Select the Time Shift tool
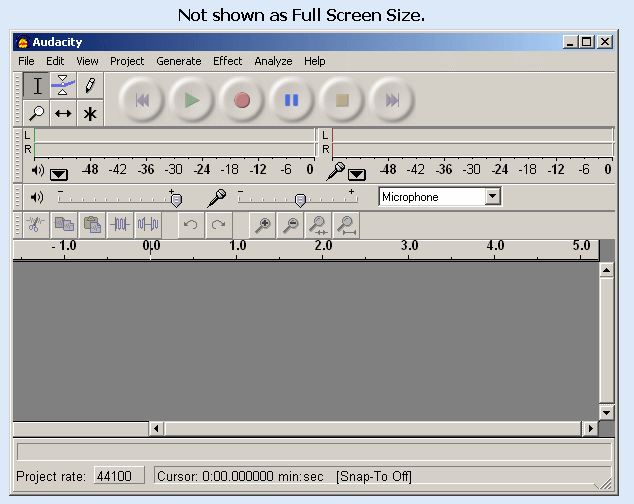This screenshot has width=634, height=504. click(x=63, y=114)
